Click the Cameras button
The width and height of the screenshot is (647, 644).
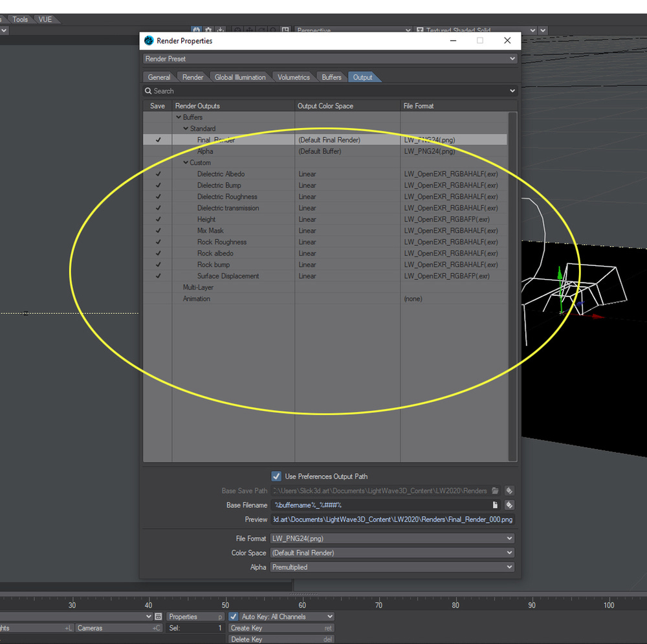tap(118, 628)
